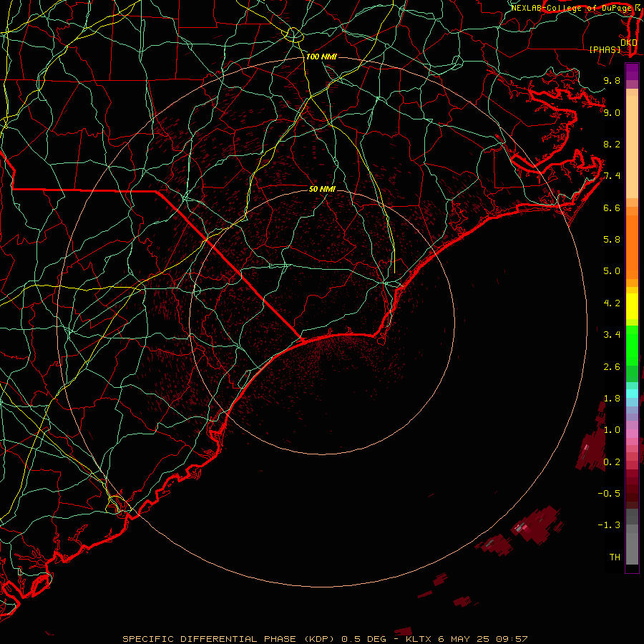This screenshot has height=644, width=644.
Task: Pick the cyan color bar segment near 1.8
Action: coord(632,394)
